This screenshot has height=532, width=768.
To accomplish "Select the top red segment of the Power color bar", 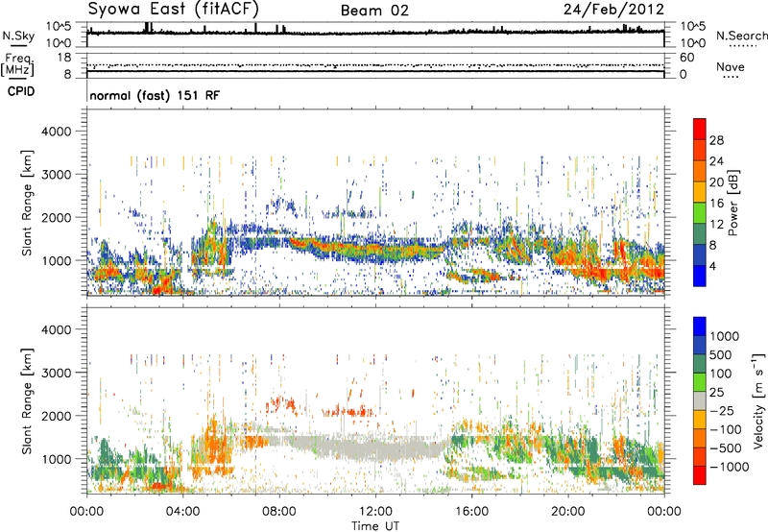I will pyautogui.click(x=700, y=129).
